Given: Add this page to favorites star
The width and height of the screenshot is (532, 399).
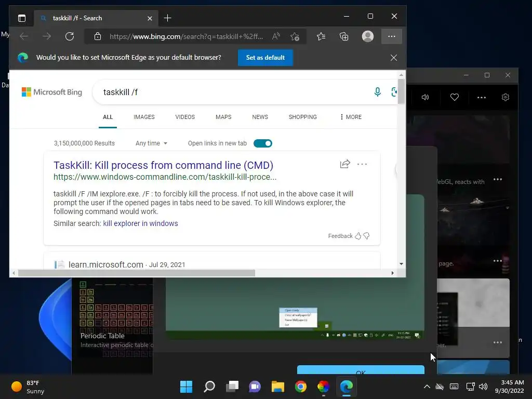Looking at the screenshot, I should point(295,36).
